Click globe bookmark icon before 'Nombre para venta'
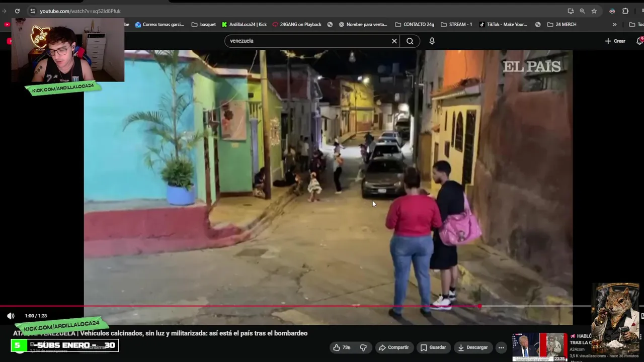This screenshot has width=644, height=362. 330,24
